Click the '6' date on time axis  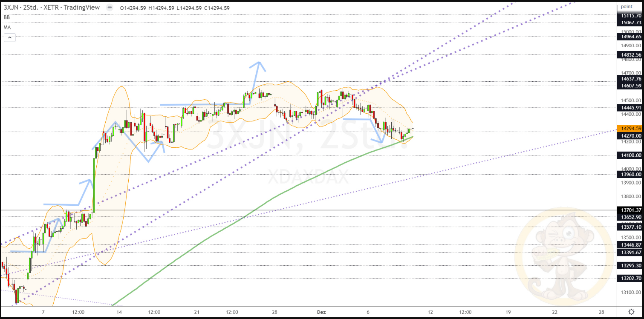(x=368, y=312)
